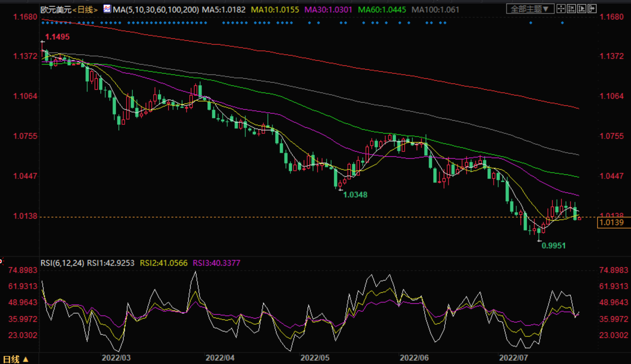631x364 pixels.
Task: Open the 全部主题 dropdown
Action: [x=529, y=9]
